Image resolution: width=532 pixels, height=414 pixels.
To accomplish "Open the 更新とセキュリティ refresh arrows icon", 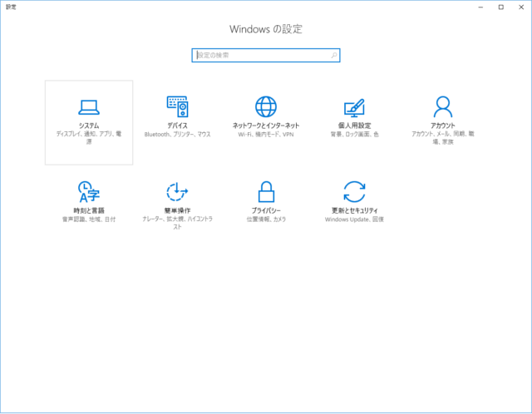I will 354,192.
